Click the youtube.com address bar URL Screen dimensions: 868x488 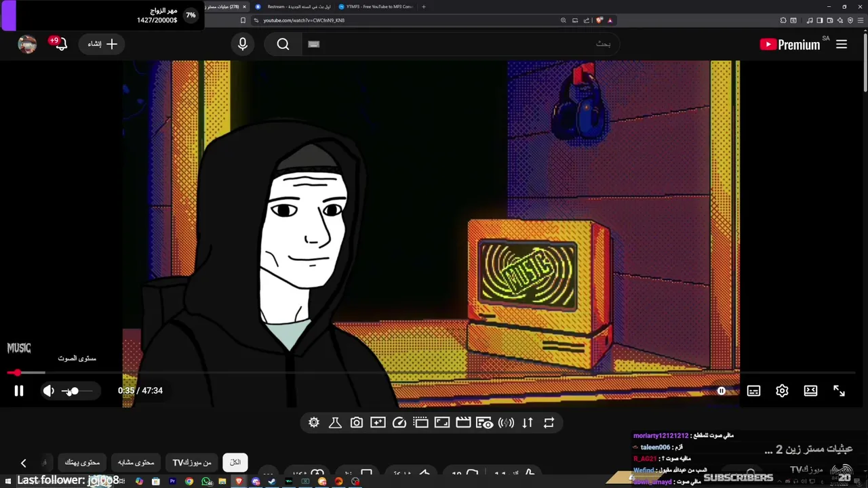pos(304,20)
